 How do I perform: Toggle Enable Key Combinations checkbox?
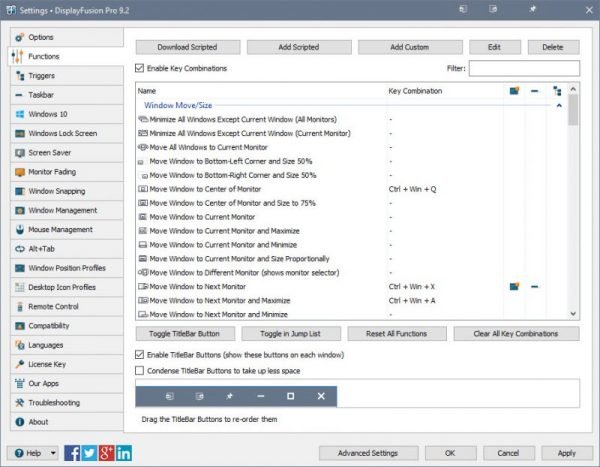point(139,69)
